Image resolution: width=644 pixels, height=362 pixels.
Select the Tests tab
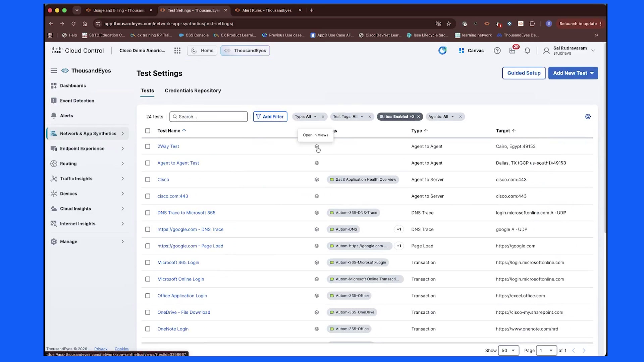(x=147, y=90)
